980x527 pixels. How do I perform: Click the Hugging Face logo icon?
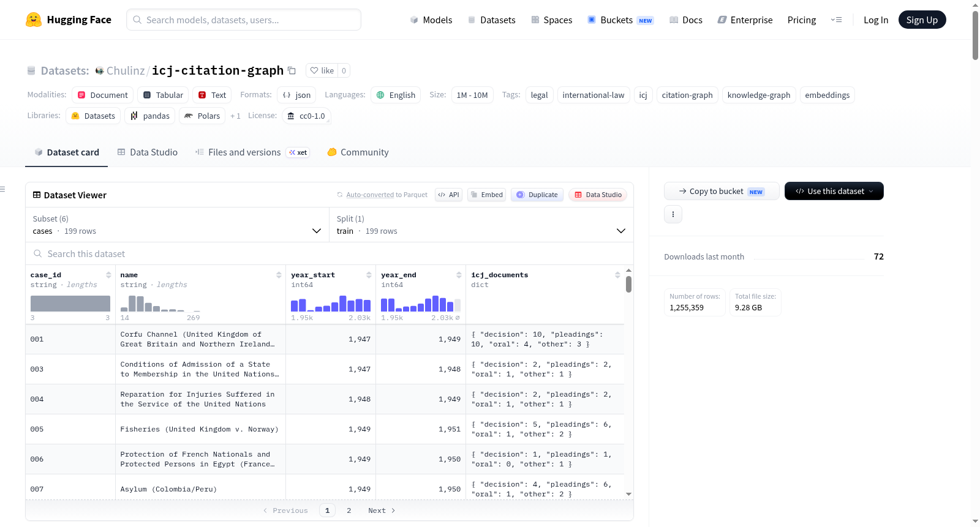tap(34, 20)
